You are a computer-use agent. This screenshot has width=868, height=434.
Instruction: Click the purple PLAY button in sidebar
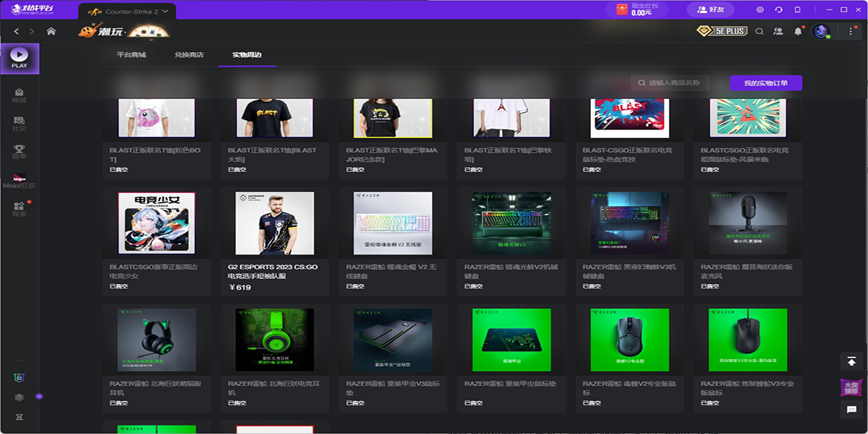point(20,58)
